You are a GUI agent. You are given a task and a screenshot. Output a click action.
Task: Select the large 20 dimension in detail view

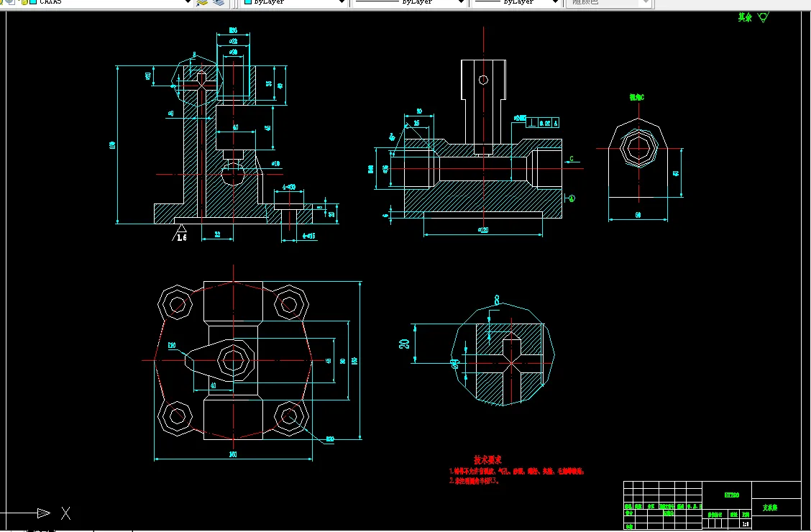tap(405, 344)
